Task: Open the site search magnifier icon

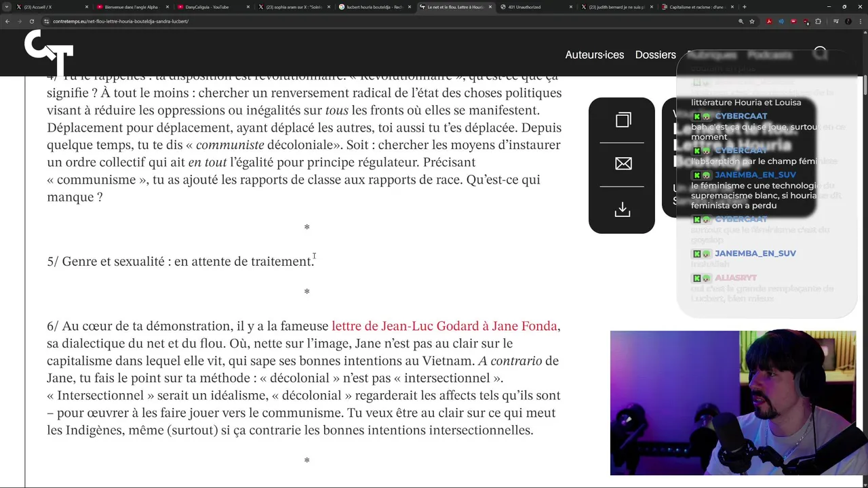Action: [821, 54]
